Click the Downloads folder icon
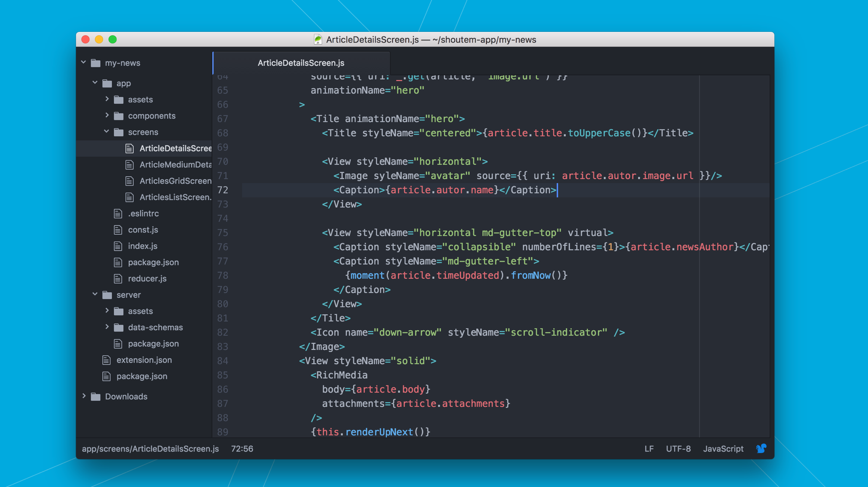 96,397
